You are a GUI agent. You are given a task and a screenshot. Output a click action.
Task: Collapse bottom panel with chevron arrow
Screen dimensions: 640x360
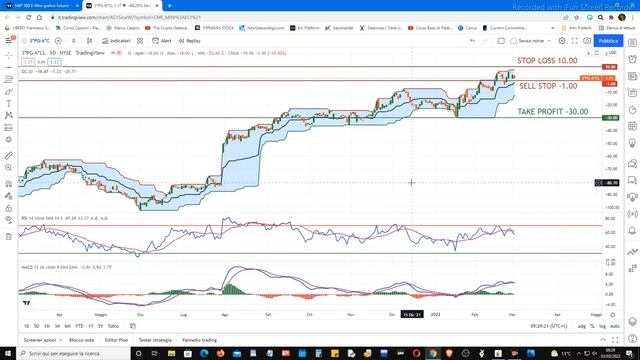coord(603,340)
